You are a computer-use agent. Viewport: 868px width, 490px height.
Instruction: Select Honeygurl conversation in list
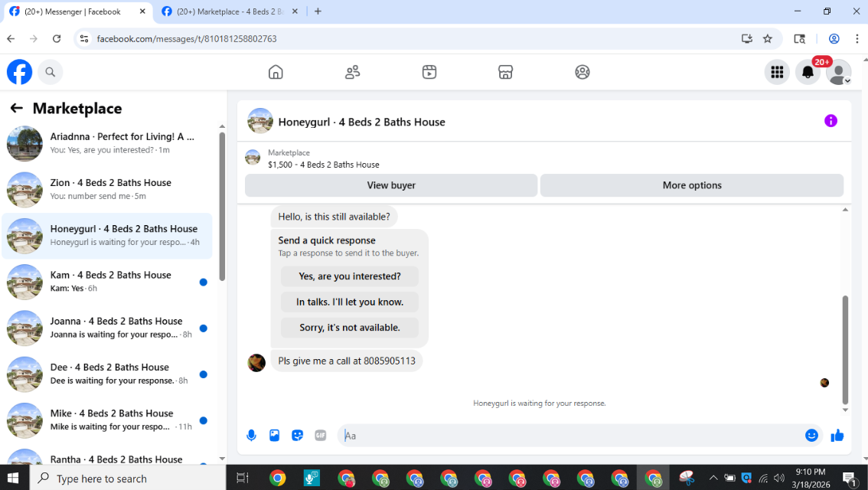107,236
